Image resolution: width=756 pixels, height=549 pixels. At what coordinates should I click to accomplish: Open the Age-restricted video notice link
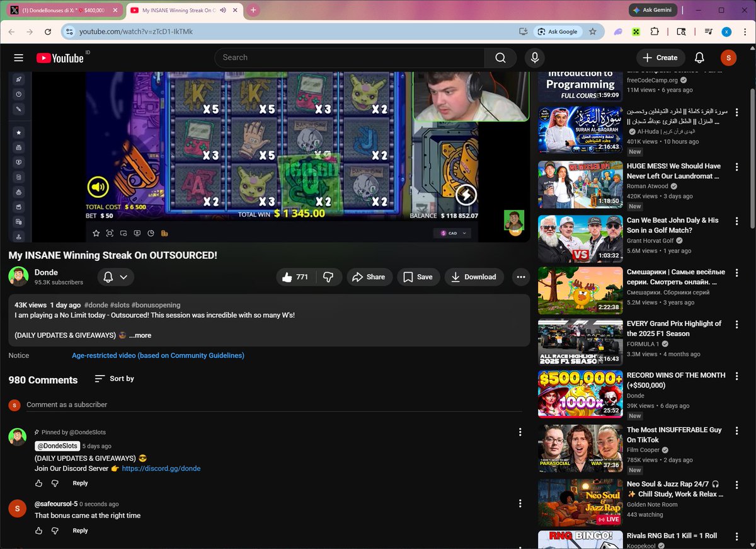(158, 355)
